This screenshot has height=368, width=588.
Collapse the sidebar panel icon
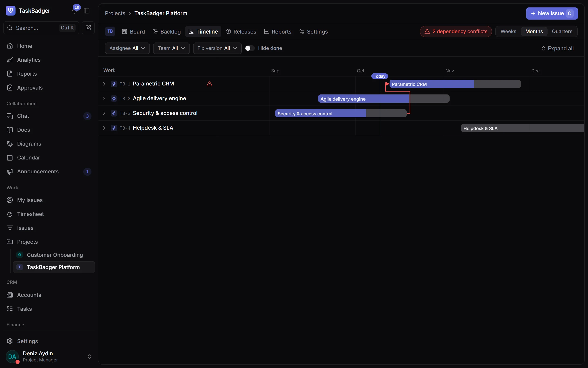point(87,11)
